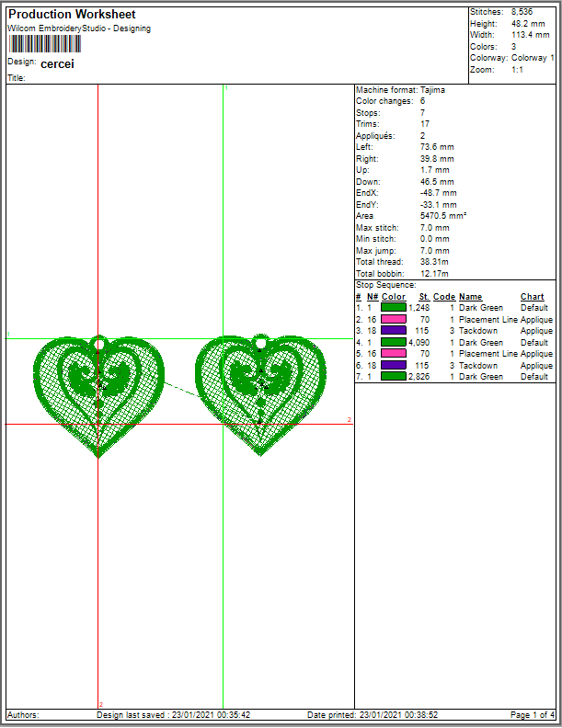
Task: Click the purple swatch in stop 6
Action: (394, 365)
